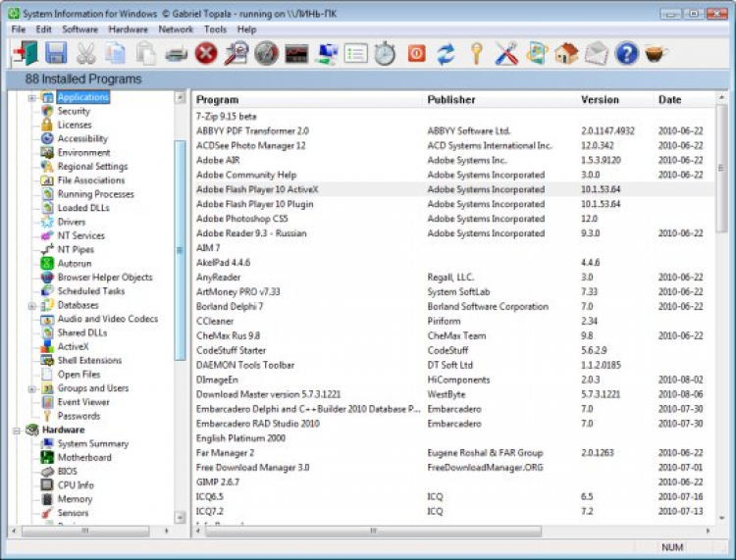Open the Network menu
This screenshot has height=560, width=736.
[x=176, y=29]
